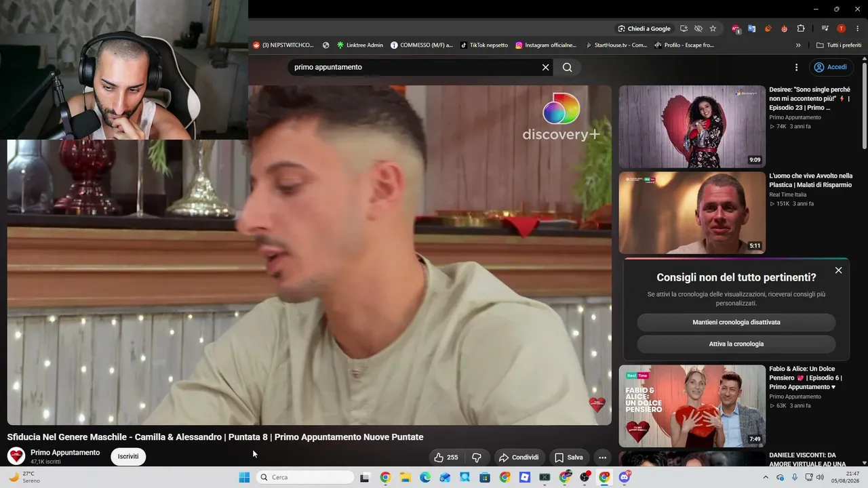Viewport: 868px width, 488px height.
Task: Open the 'Fabio & Alice: Un Dolce Pensiero' title
Action: (806, 378)
